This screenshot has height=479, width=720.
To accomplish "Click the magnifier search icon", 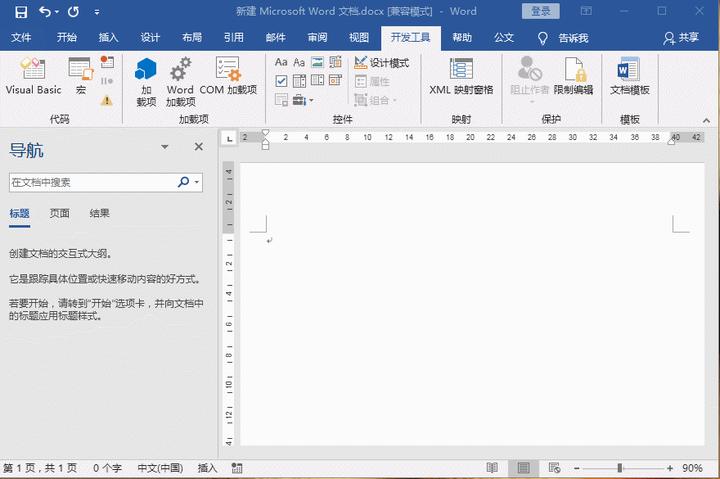I will 183,182.
